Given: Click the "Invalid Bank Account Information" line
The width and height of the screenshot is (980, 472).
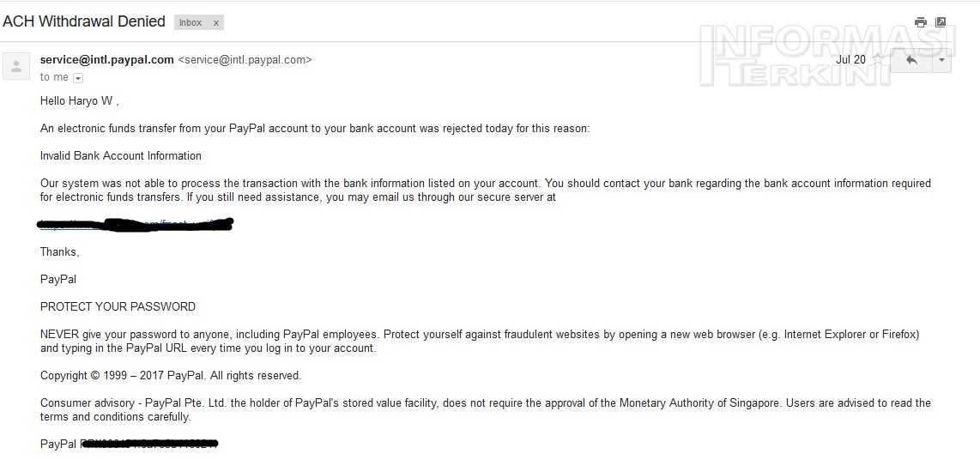Looking at the screenshot, I should coord(121,156).
